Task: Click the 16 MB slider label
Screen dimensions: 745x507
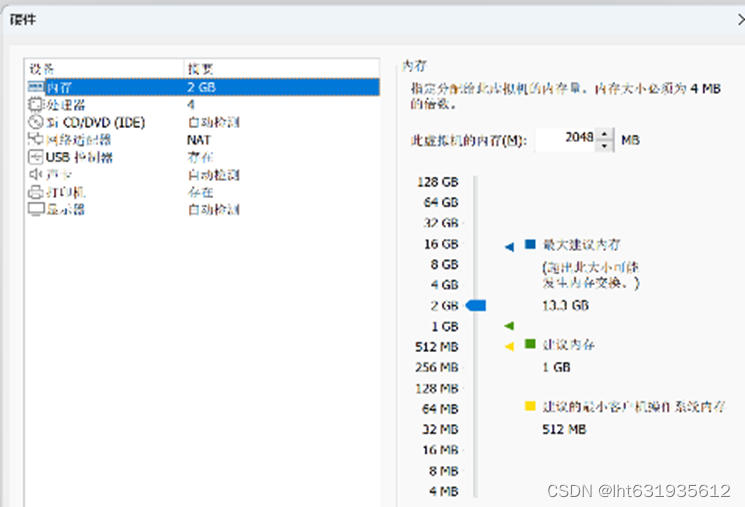Action: pyautogui.click(x=440, y=450)
